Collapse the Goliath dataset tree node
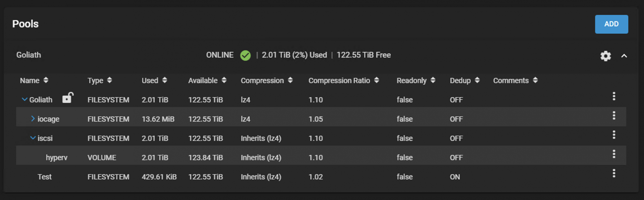 (x=24, y=99)
